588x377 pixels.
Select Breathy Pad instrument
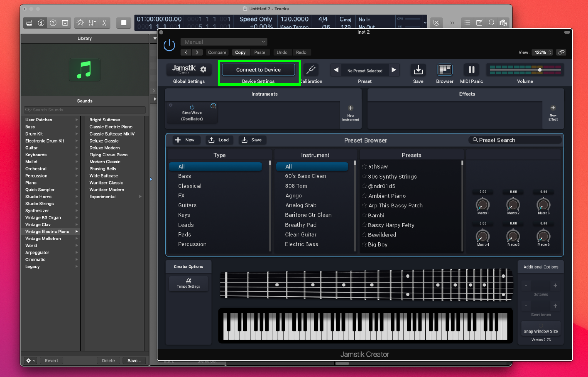(x=301, y=225)
